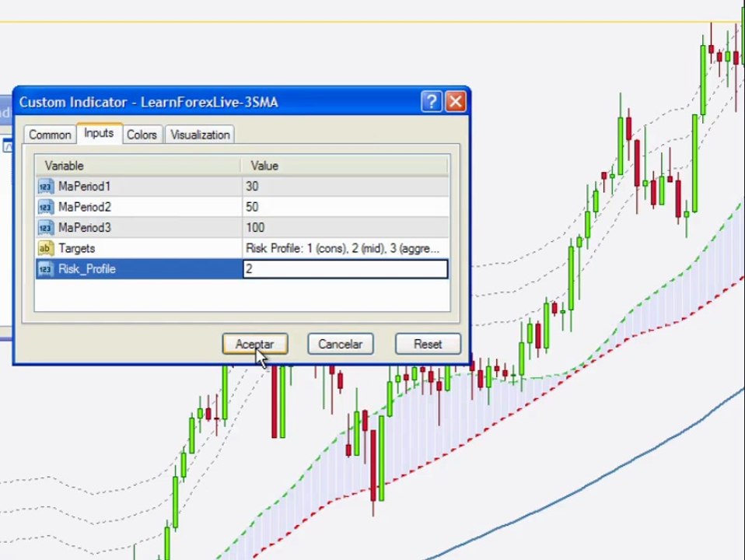Click the MaPeriod1 value 30
745x560 pixels.
coord(252,187)
